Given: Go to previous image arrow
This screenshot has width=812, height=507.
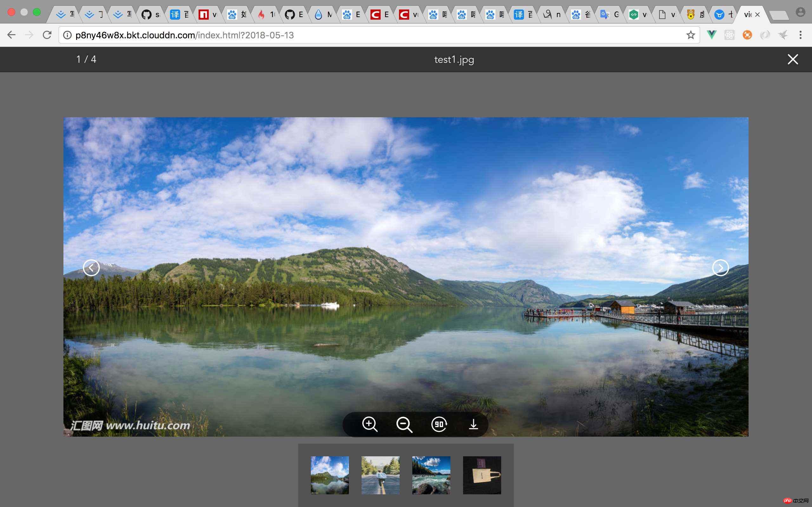Looking at the screenshot, I should [x=91, y=267].
